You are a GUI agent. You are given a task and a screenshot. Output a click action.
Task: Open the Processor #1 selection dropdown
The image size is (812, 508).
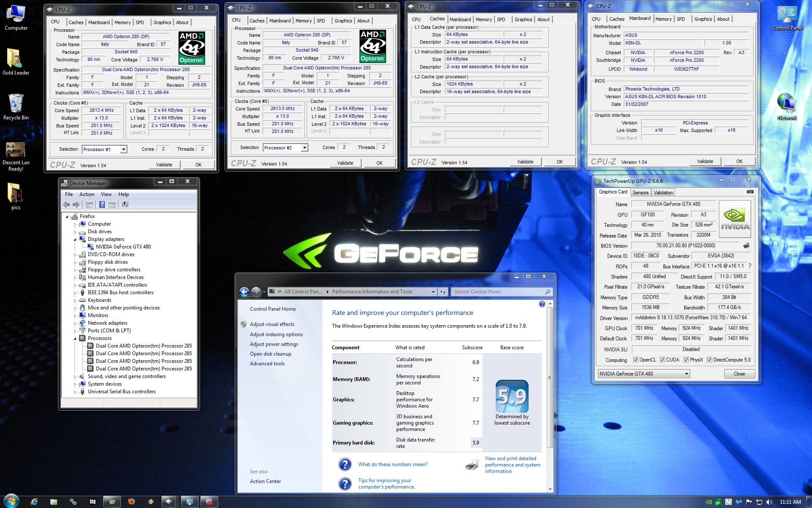[x=123, y=149]
